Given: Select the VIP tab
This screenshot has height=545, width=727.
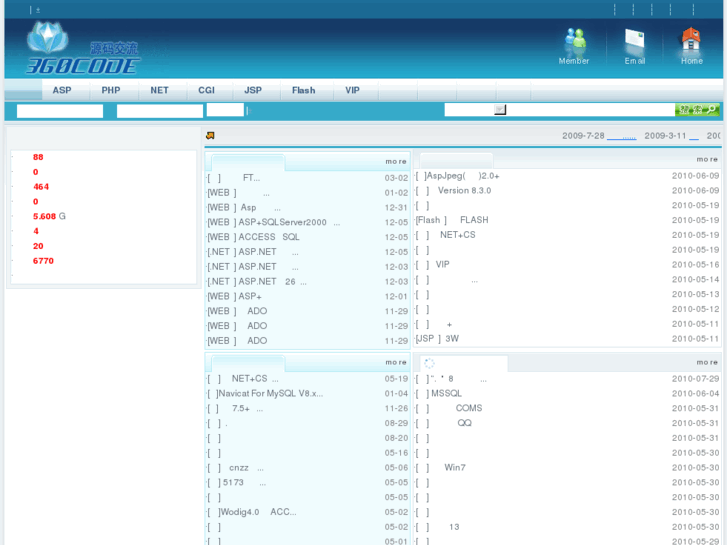Looking at the screenshot, I should click(x=352, y=90).
